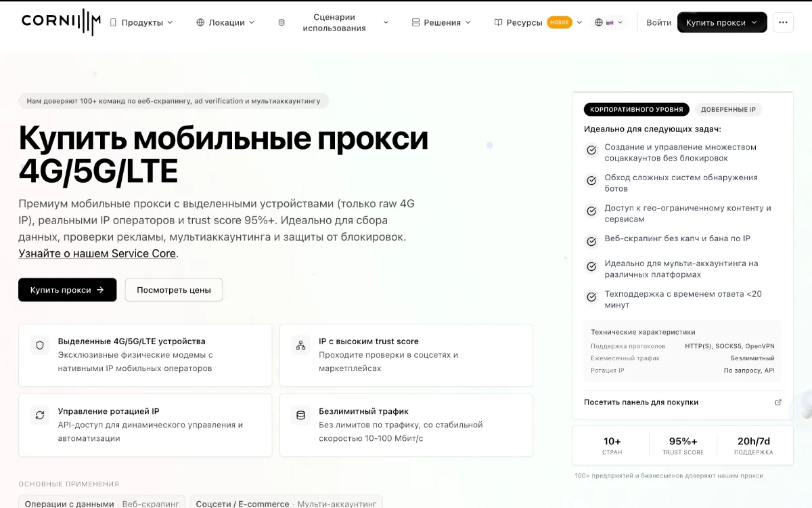Expand the Продукты dropdown

pyautogui.click(x=170, y=22)
